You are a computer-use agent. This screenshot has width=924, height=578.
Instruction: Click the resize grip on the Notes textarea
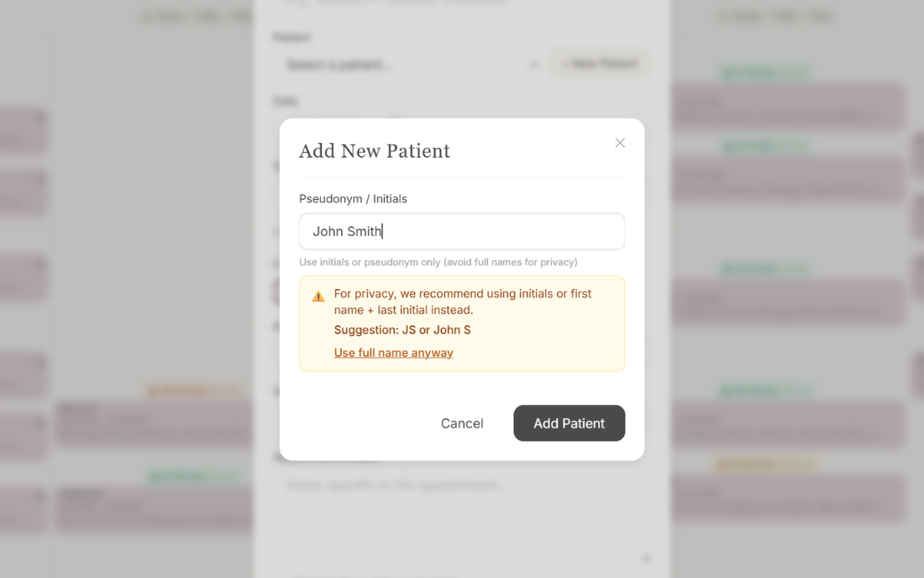(x=645, y=558)
